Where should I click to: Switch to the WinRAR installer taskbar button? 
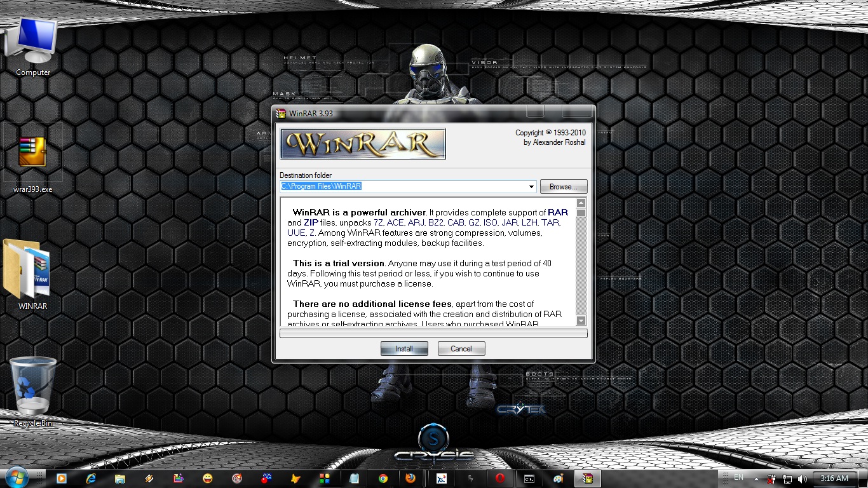588,478
